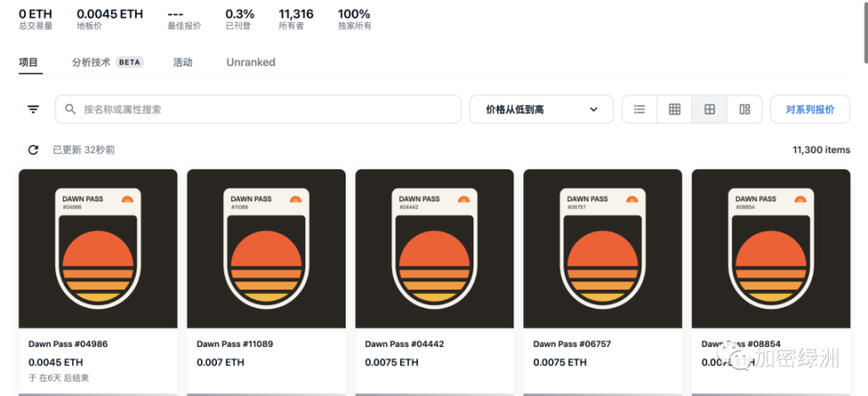Click the 0.0045 ETH card price
The image size is (868, 396).
pyautogui.click(x=55, y=363)
